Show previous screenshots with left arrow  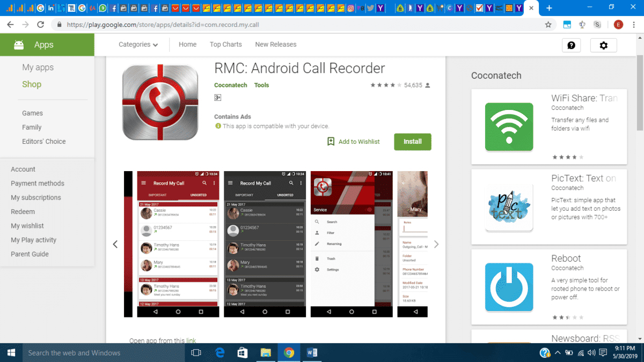pyautogui.click(x=115, y=244)
